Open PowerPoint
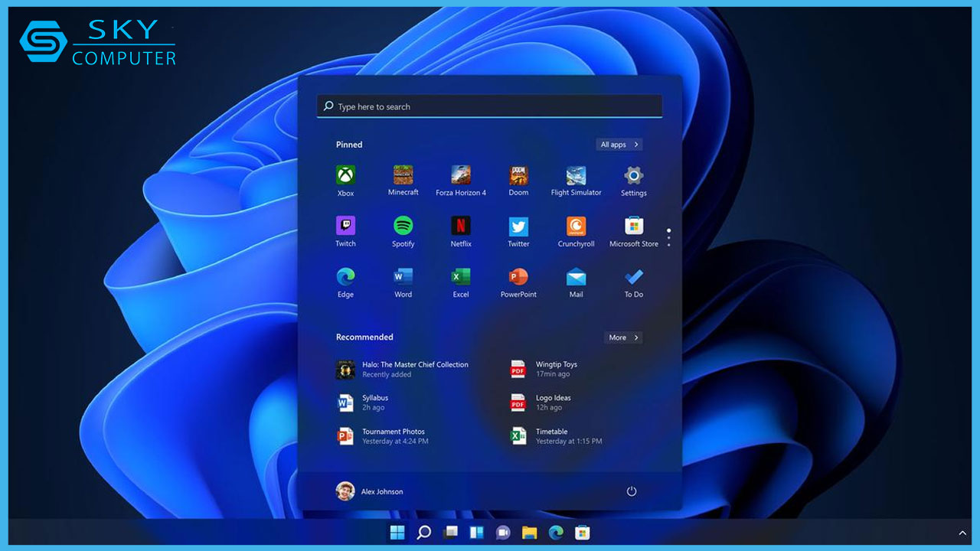 pos(518,282)
